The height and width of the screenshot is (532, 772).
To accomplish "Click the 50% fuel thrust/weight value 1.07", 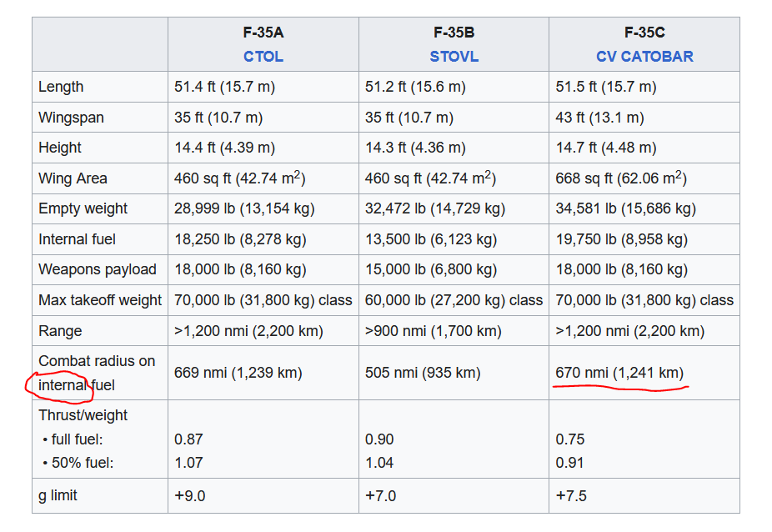I will [x=188, y=463].
